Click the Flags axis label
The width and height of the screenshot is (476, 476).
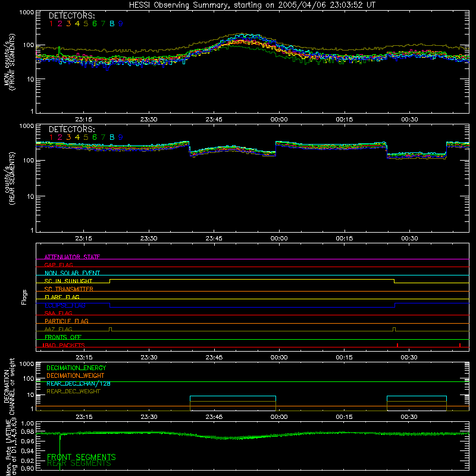click(x=24, y=297)
